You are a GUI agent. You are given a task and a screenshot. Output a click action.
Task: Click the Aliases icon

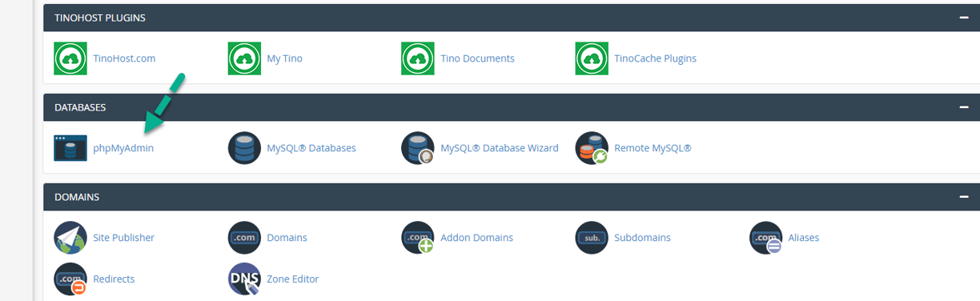(765, 238)
